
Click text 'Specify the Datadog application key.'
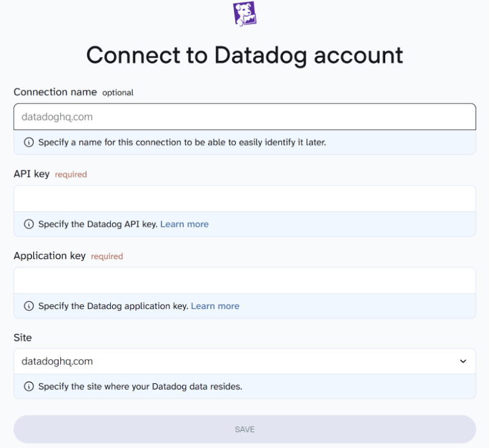pos(113,306)
